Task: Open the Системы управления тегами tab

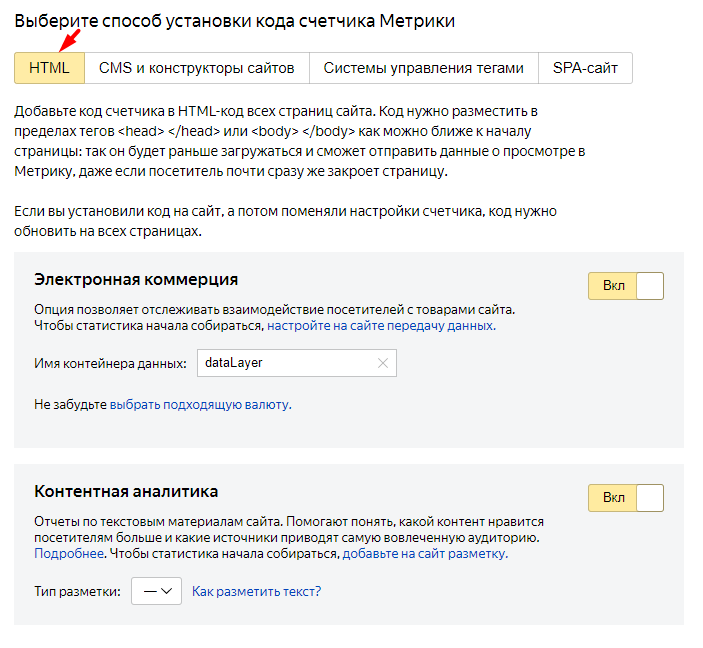Action: click(423, 68)
